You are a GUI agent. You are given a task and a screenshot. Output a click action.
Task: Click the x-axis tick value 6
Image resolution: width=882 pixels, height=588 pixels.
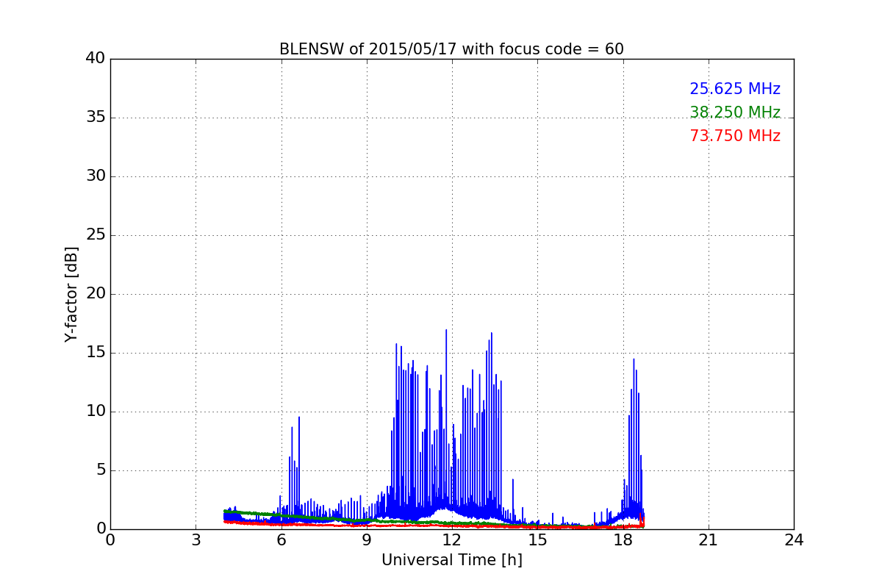(281, 540)
